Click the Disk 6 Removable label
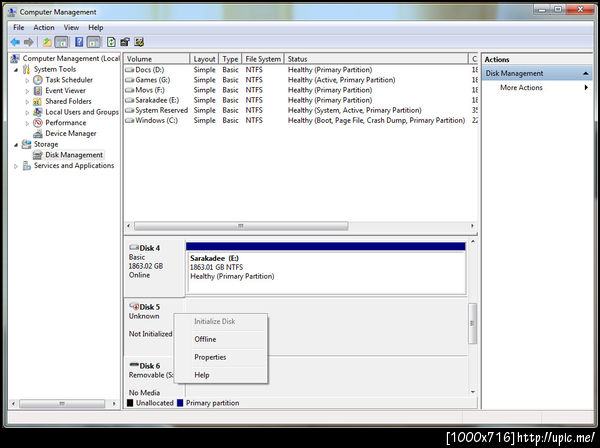The image size is (600, 448). click(x=151, y=375)
